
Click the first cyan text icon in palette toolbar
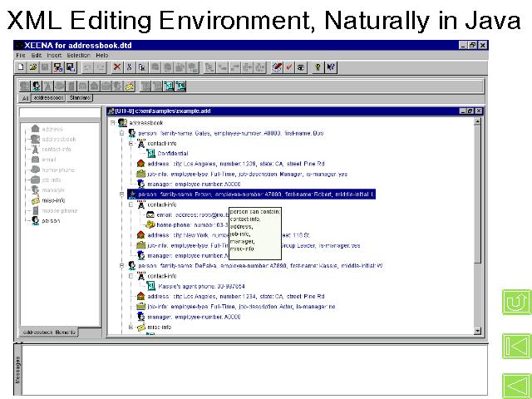click(169, 86)
